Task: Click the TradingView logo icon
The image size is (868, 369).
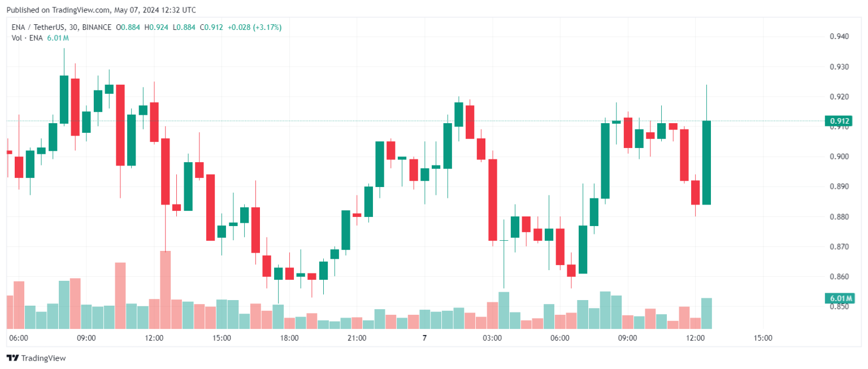Action: 12,358
